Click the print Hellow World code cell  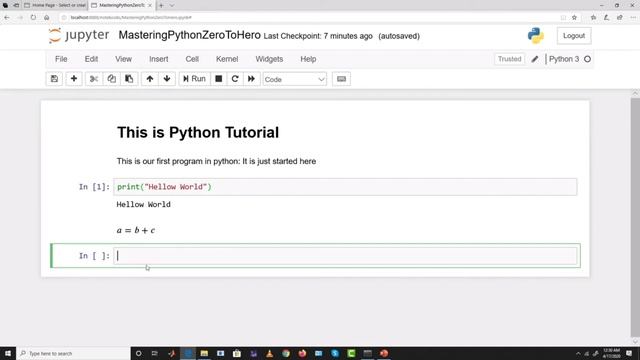coord(345,187)
